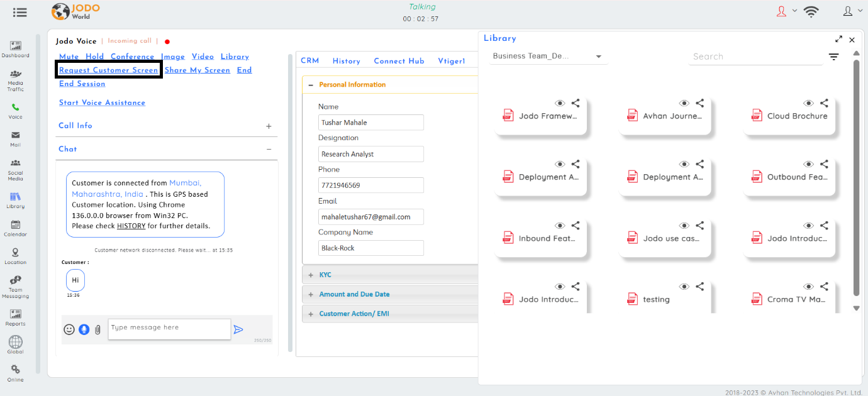Share the testing document
The image size is (868, 396).
coord(699,286)
